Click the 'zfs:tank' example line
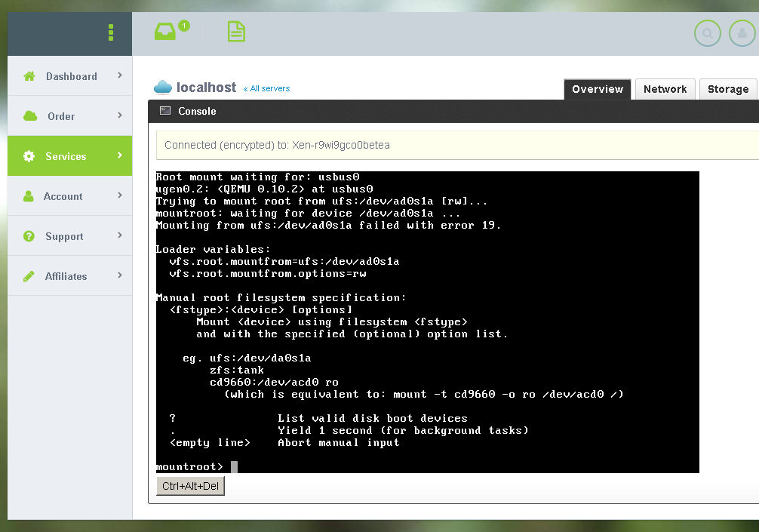This screenshot has height=532, width=759. click(237, 371)
